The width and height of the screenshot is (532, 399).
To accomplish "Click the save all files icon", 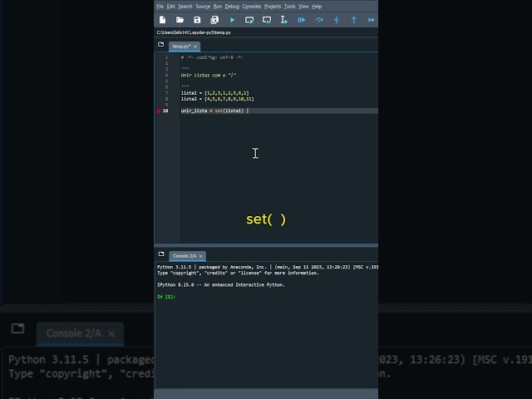I will pyautogui.click(x=214, y=20).
